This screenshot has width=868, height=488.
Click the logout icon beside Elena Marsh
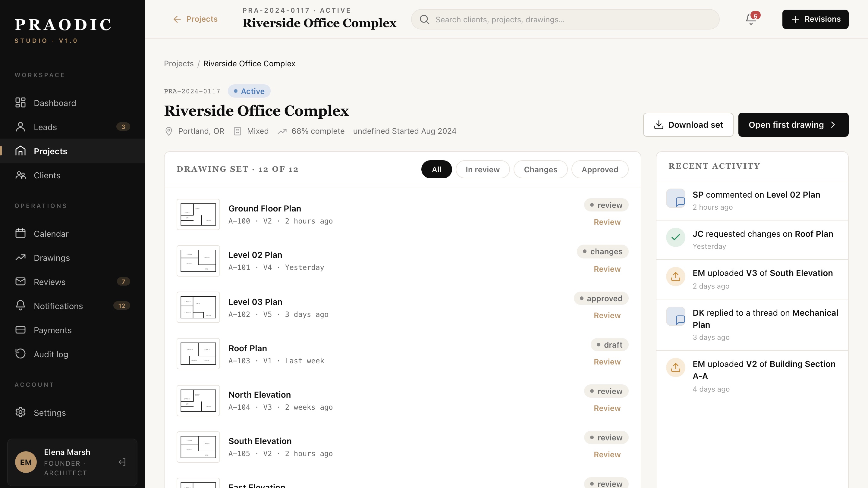click(x=122, y=462)
